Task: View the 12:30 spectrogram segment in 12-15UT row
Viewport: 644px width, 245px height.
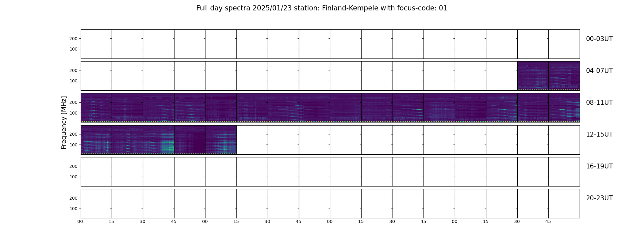Action: click(159, 140)
